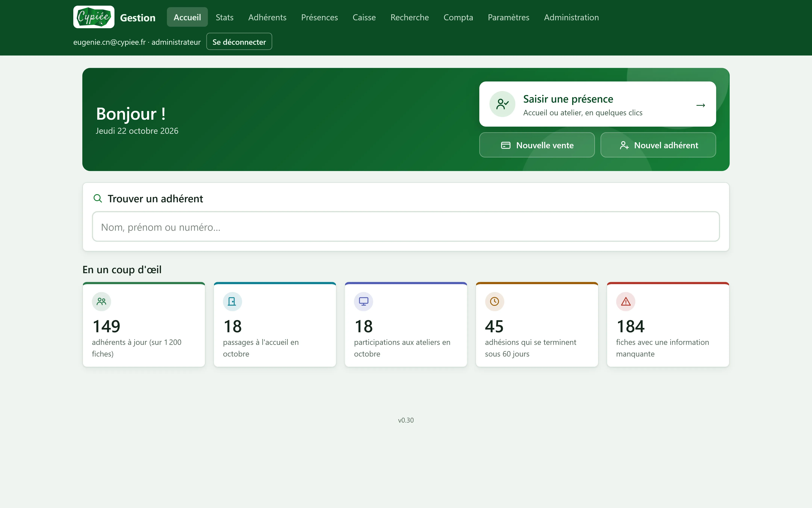
Task: Open the 18 participations aux ateliers card
Action: [x=406, y=325]
